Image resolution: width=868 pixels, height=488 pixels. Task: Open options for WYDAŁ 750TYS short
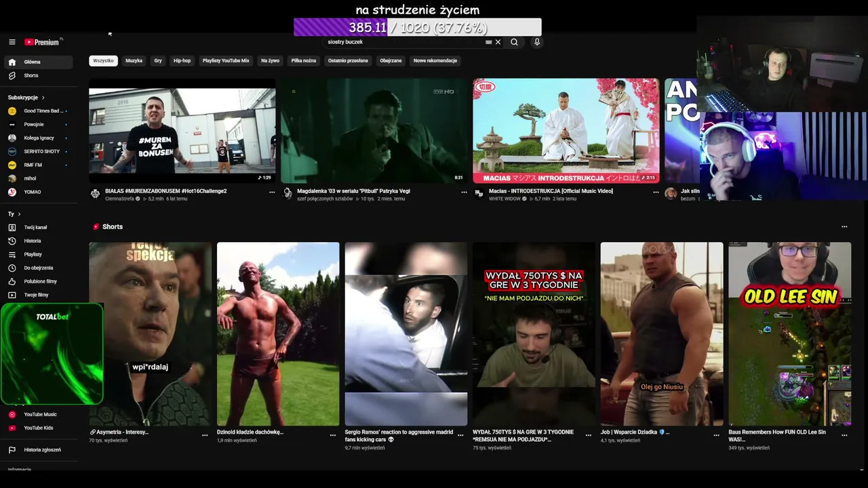589,435
